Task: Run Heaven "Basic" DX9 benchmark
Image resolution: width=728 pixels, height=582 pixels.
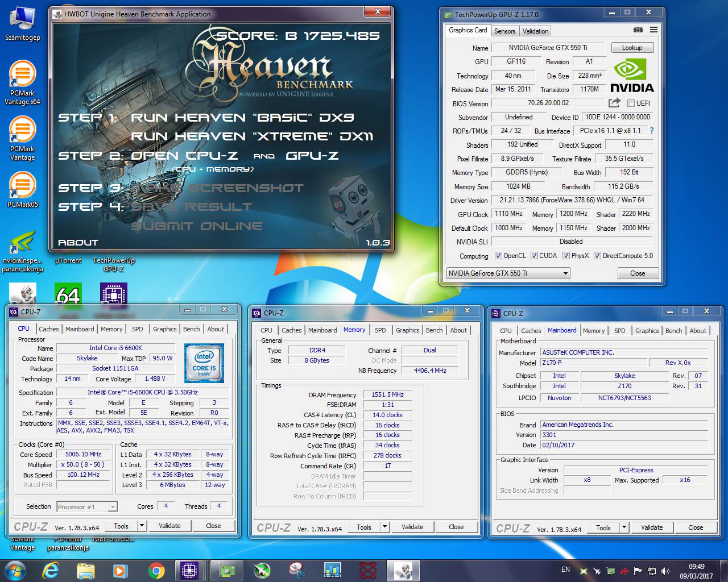Action: [242, 118]
